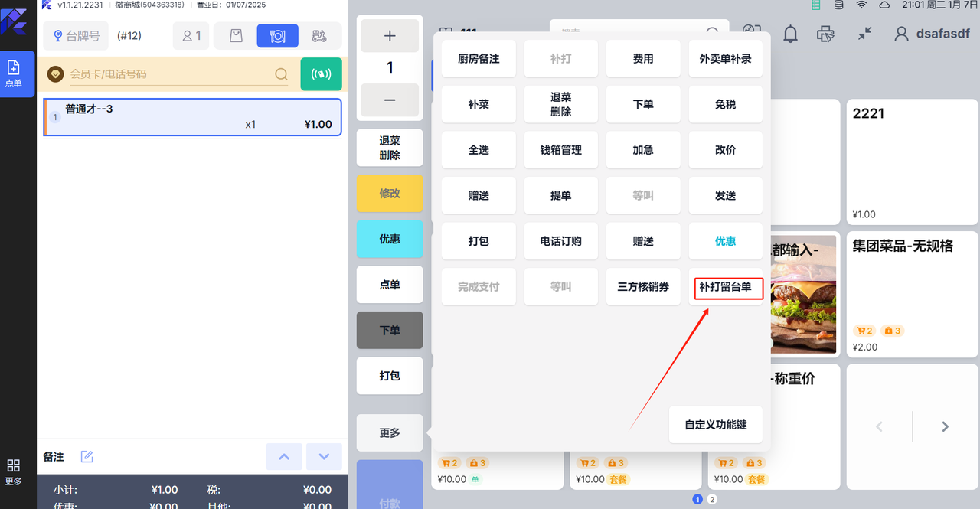980x509 pixels.
Task: Select the 普通才--3 order line
Action: click(x=193, y=117)
